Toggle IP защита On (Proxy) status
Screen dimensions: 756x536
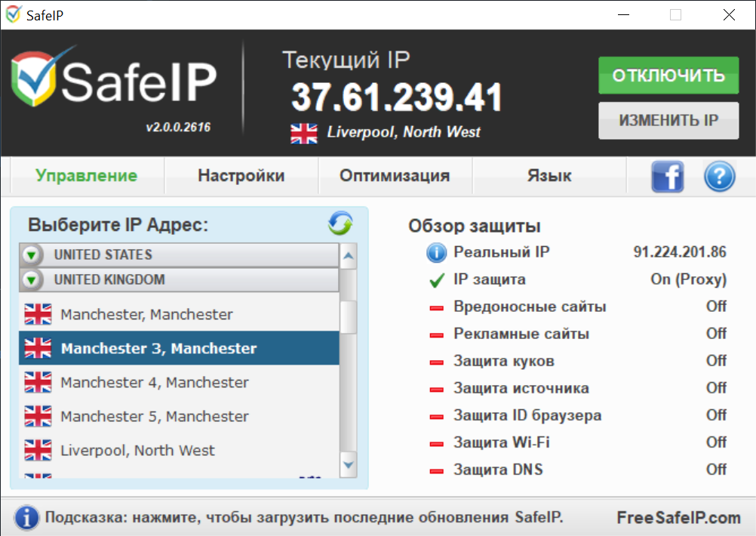[689, 279]
